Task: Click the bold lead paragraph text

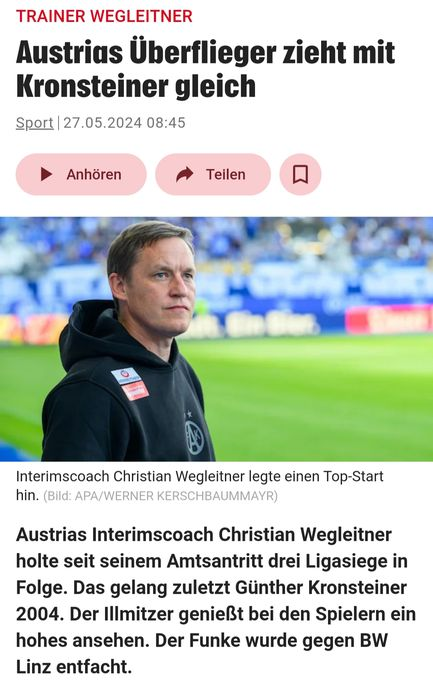Action: tap(216, 601)
